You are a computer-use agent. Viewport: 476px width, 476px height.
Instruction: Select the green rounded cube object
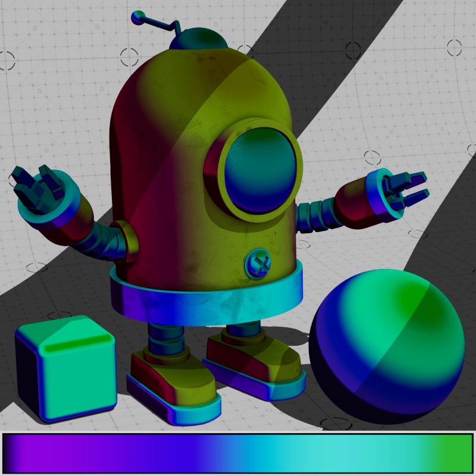66,368
